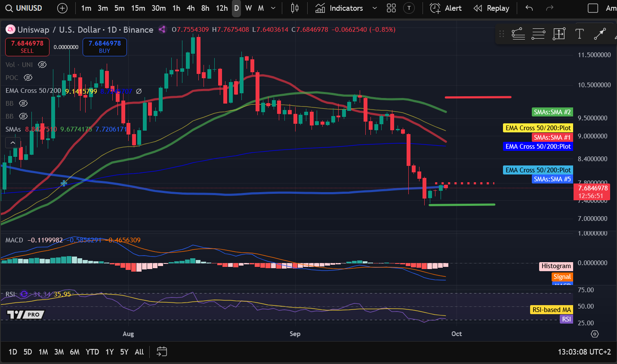Select the 12h timeframe
Image resolution: width=617 pixels, height=364 pixels.
click(x=222, y=8)
